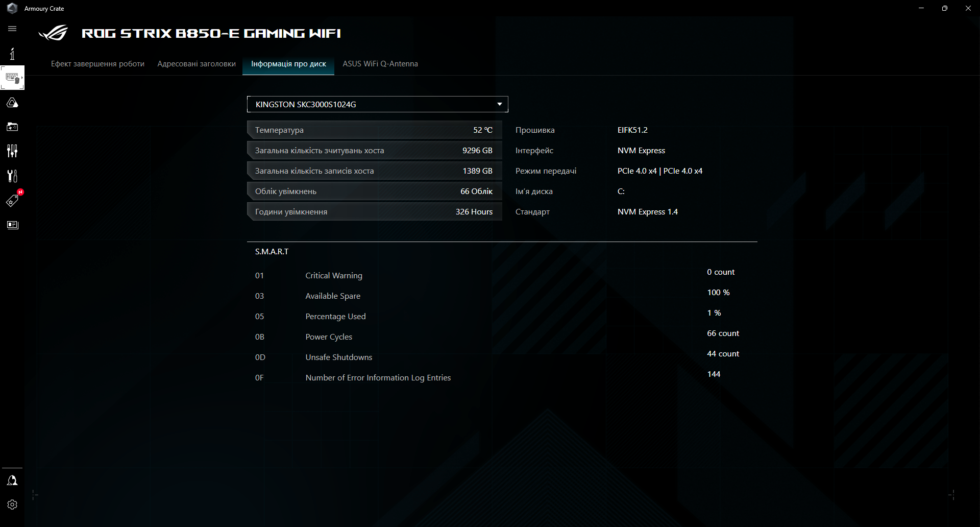The height and width of the screenshot is (527, 980).
Task: Switch to the 'Адресовані заголовки' tab
Action: (x=197, y=64)
